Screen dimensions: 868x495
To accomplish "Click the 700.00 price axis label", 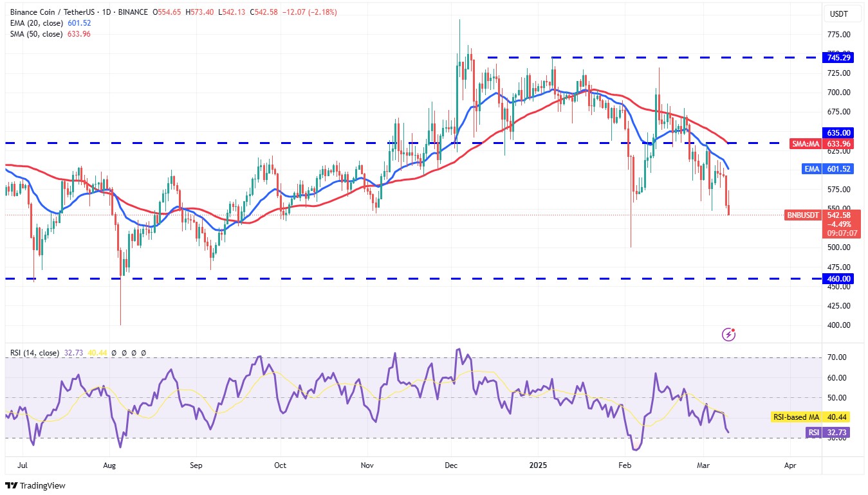I will [x=839, y=93].
